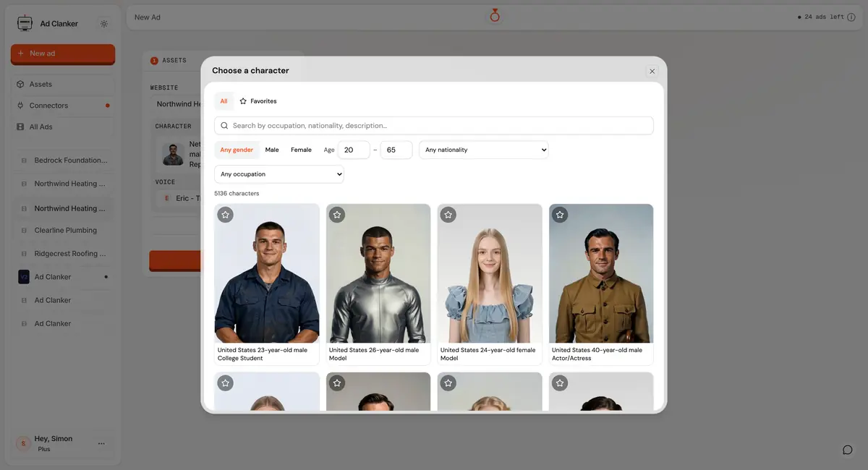This screenshot has height=470, width=868.
Task: Click the New ad button
Action: pyautogui.click(x=63, y=54)
